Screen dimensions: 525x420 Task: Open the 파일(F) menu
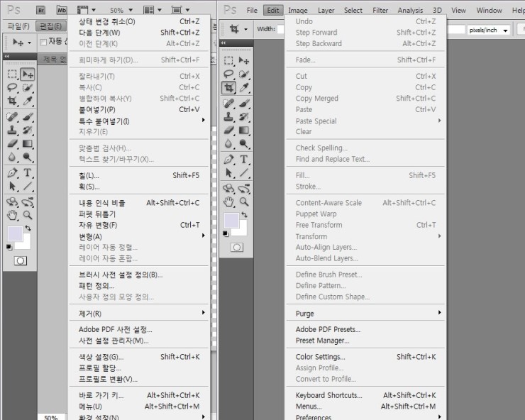(18, 26)
